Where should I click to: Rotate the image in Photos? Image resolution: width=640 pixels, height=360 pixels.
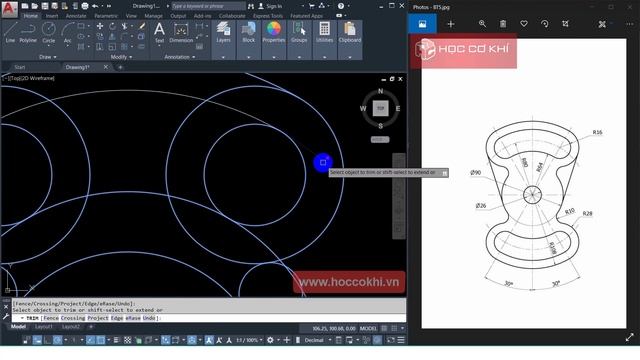(544, 24)
